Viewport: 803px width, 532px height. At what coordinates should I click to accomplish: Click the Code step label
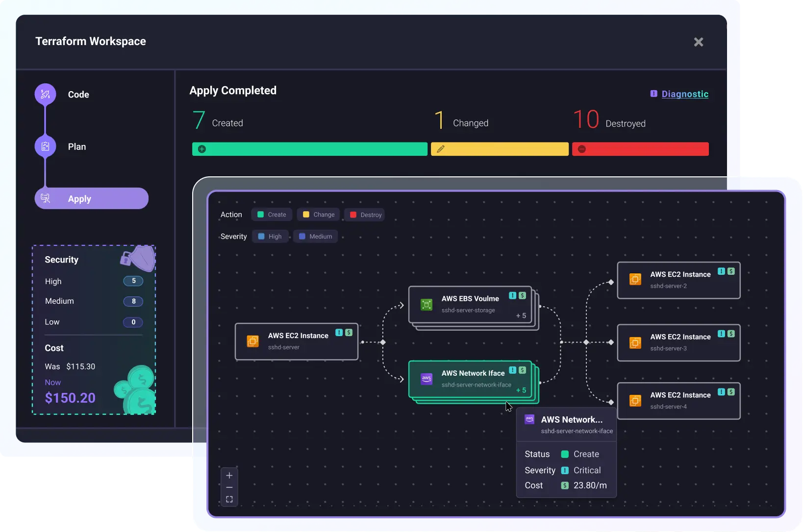coord(78,95)
